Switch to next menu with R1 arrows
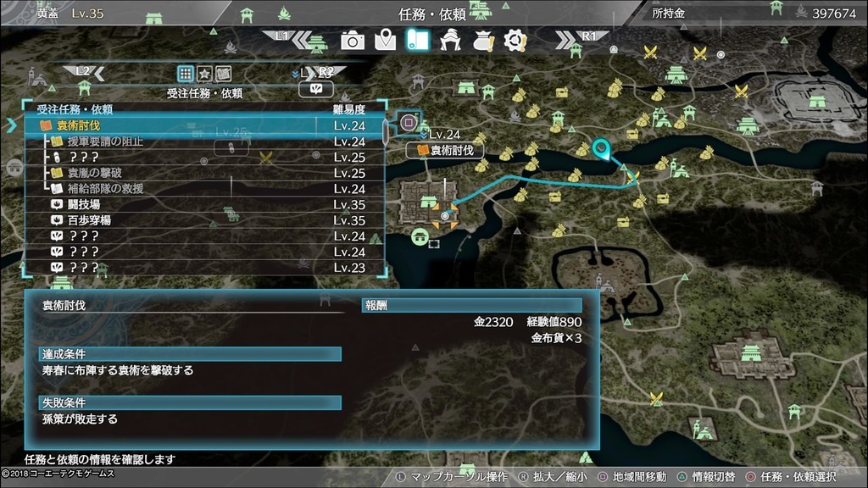This screenshot has height=488, width=868. coord(581,39)
